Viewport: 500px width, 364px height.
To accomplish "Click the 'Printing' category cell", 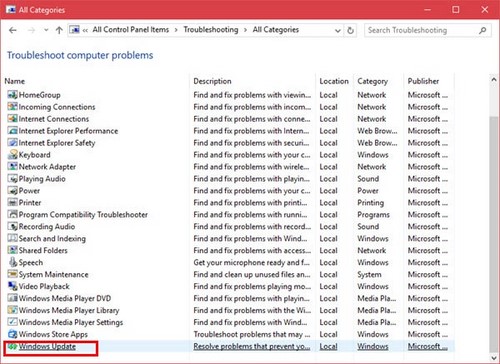I will [371, 203].
